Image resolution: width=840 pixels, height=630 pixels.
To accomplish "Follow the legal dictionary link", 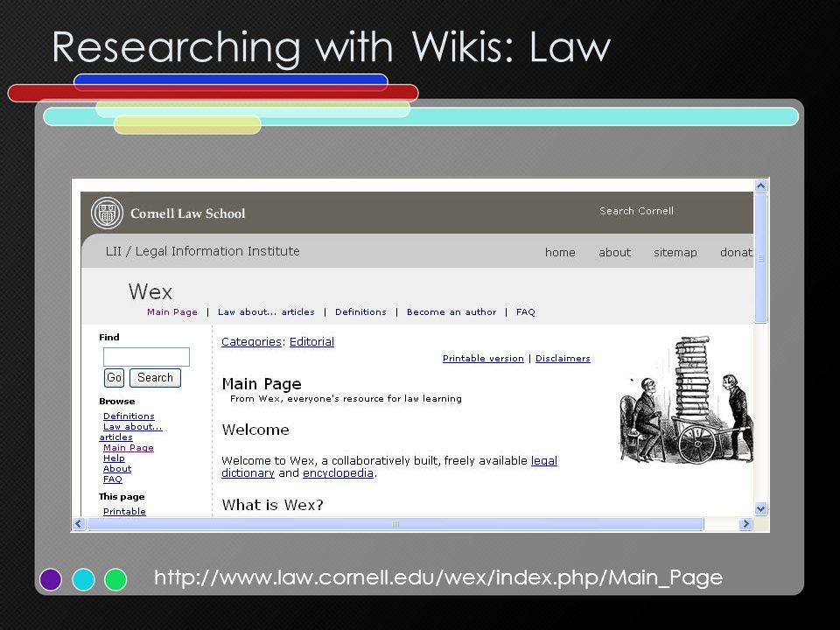I will (543, 461).
